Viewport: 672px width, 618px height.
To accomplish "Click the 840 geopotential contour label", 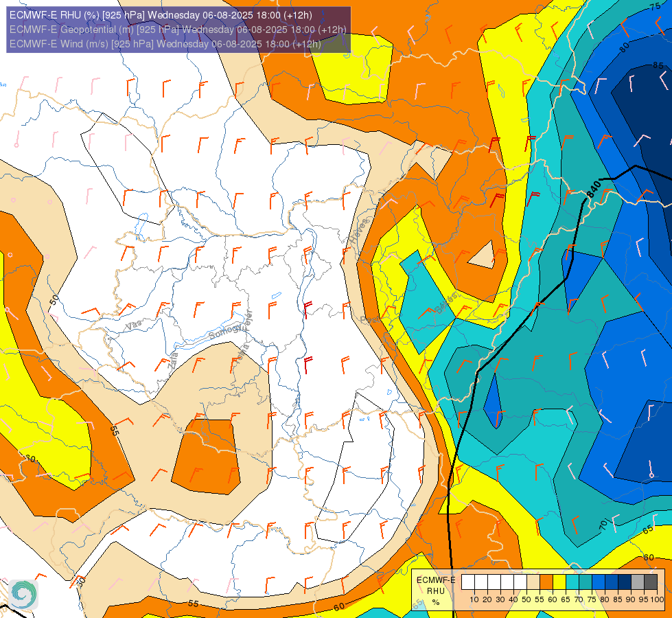I will click(x=594, y=189).
